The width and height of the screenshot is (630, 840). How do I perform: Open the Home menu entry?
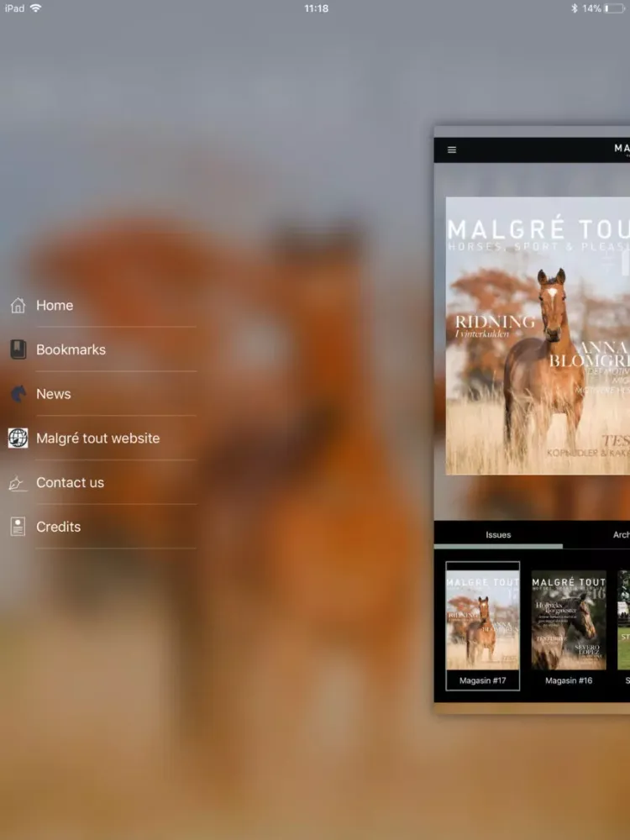[x=55, y=306]
